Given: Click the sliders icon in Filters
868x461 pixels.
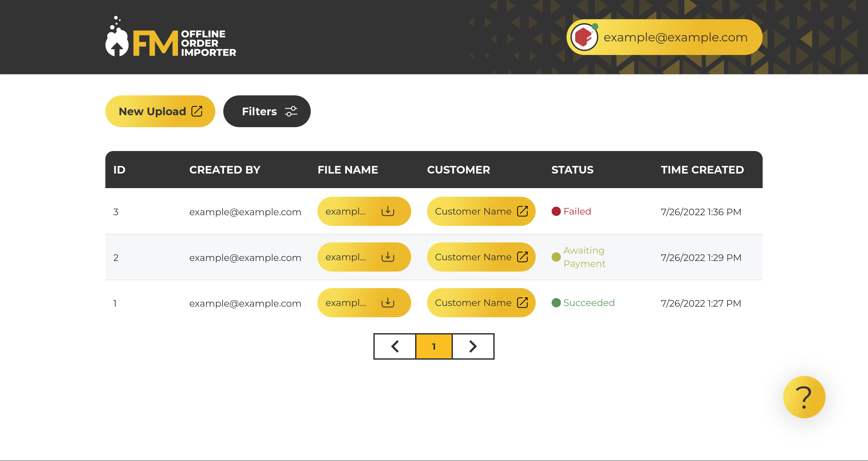Looking at the screenshot, I should pyautogui.click(x=291, y=111).
